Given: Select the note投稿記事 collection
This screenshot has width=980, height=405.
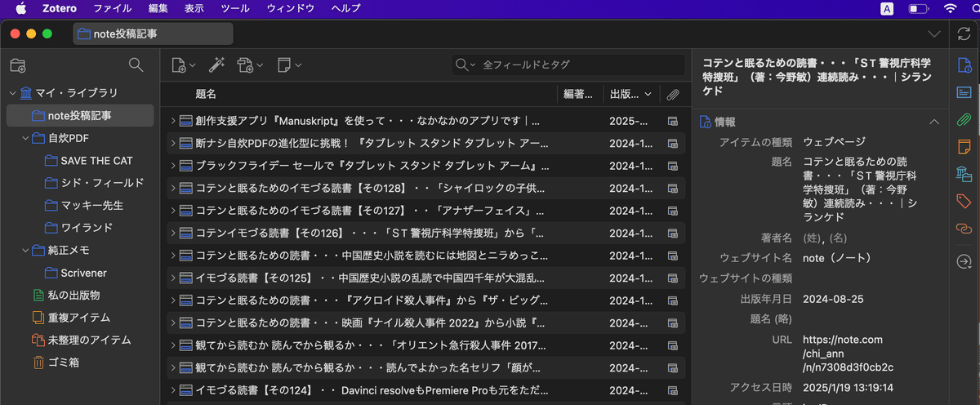Looking at the screenshot, I should (x=79, y=116).
